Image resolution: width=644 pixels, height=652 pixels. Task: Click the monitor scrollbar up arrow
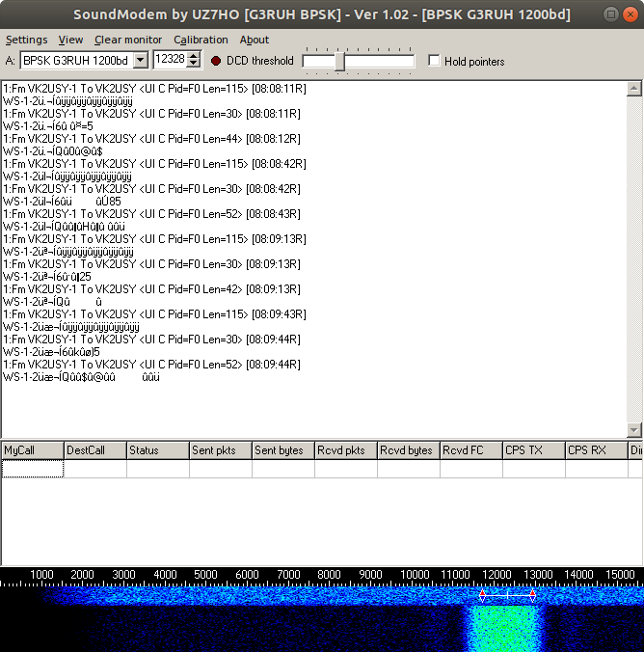tap(634, 89)
